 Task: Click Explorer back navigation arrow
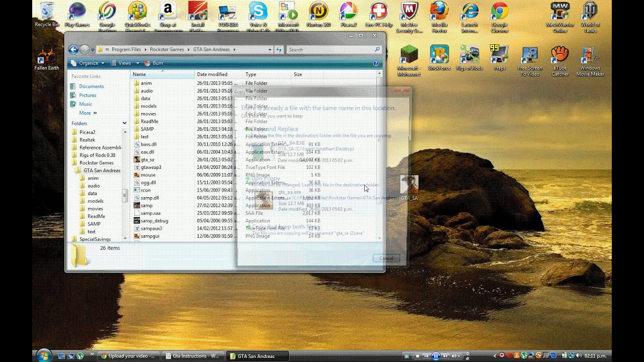[x=73, y=49]
